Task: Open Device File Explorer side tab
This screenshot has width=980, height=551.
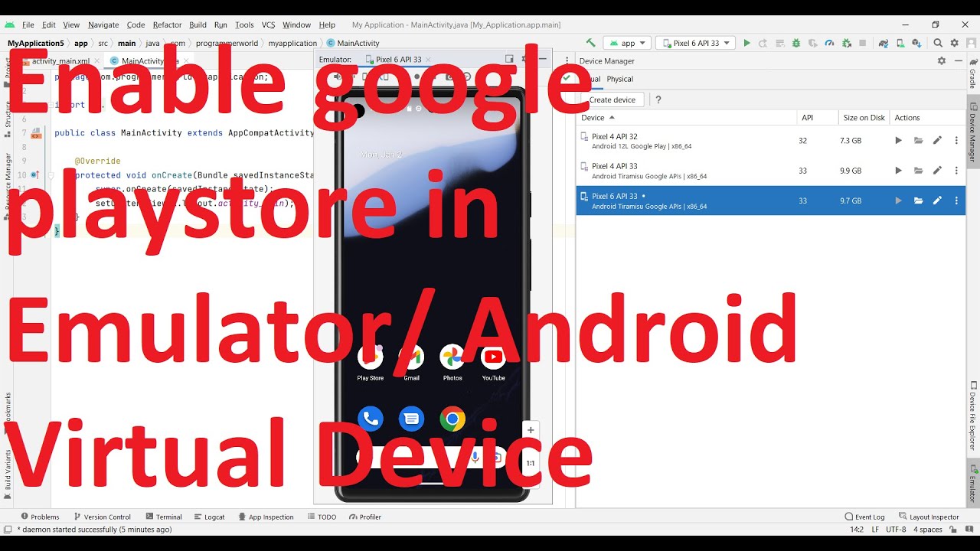Action: 972,416
